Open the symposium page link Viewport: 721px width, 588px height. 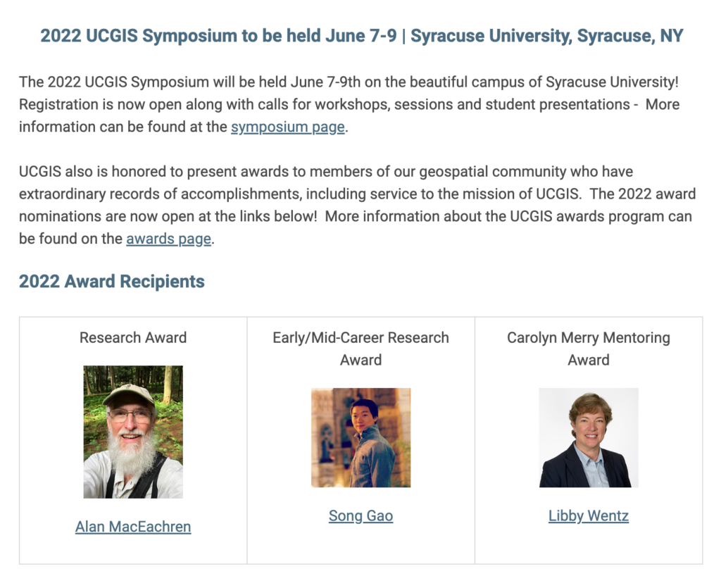tap(287, 127)
